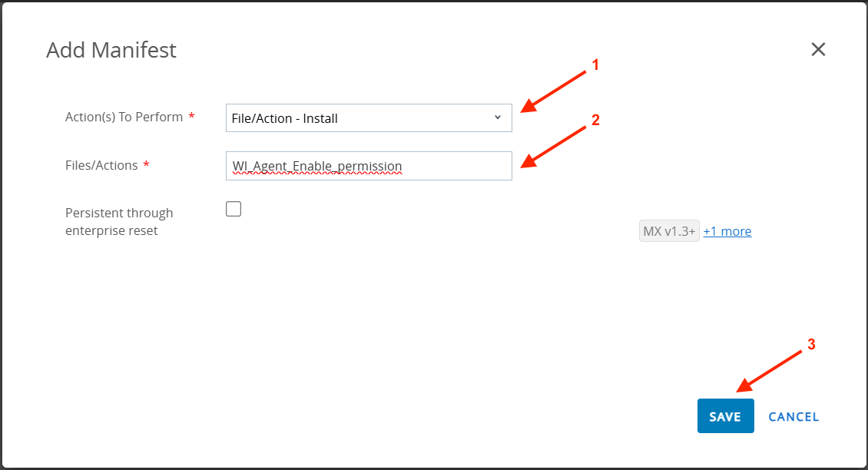Image resolution: width=868 pixels, height=470 pixels.
Task: Click the Persistent through enterprise reset label
Action: pos(119,221)
